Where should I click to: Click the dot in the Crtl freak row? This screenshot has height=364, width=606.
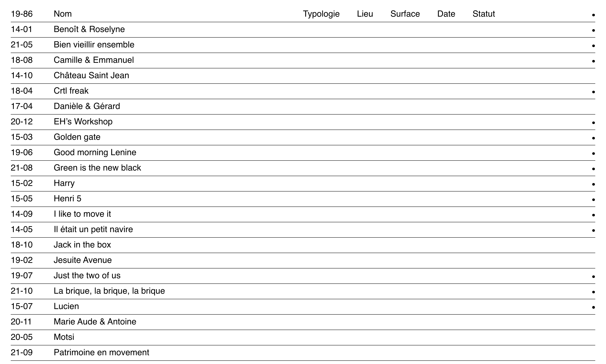point(593,92)
